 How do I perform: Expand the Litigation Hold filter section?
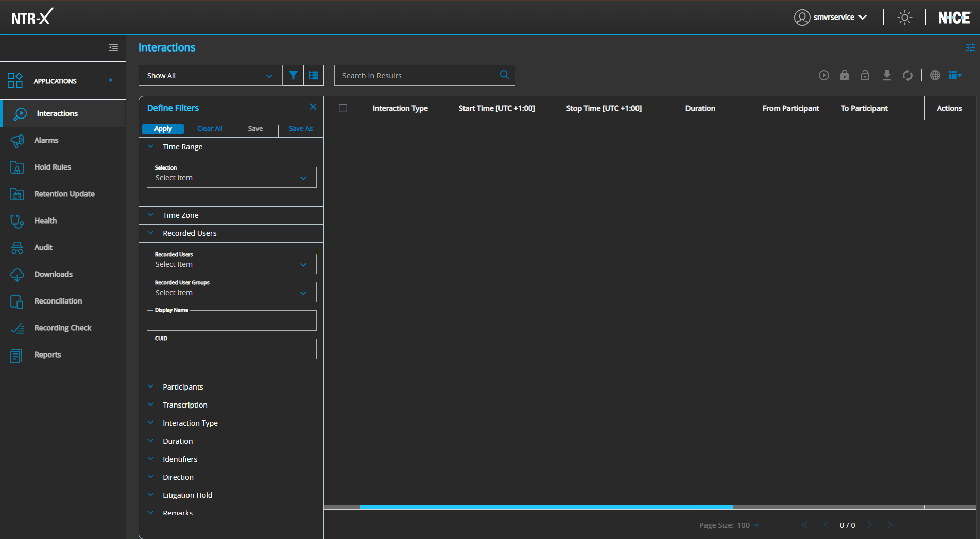coord(231,495)
